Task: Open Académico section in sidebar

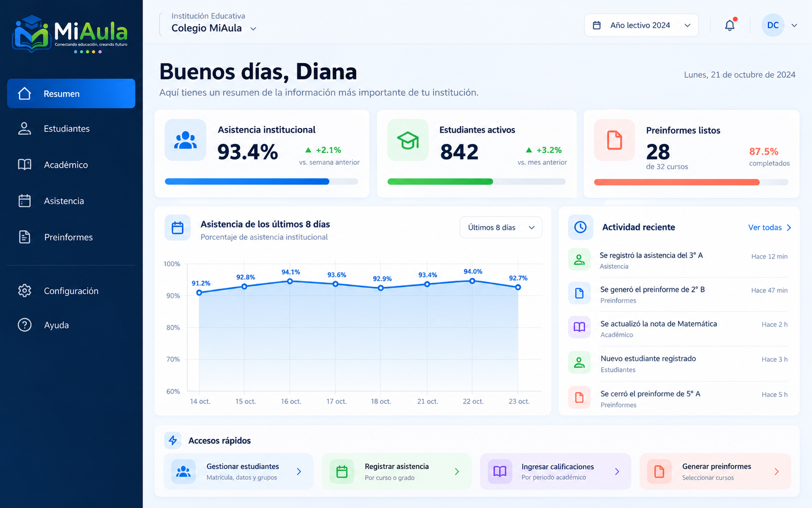Action: click(71, 165)
